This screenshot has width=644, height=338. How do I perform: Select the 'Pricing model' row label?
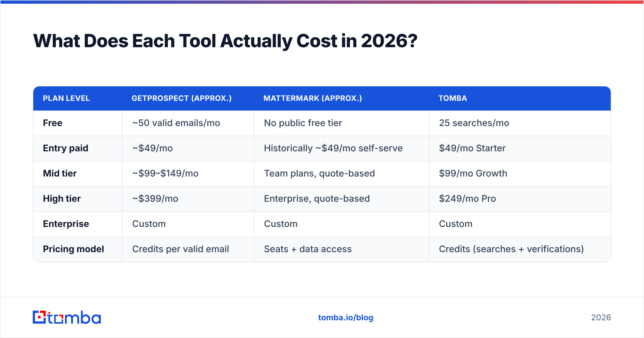pyautogui.click(x=73, y=249)
